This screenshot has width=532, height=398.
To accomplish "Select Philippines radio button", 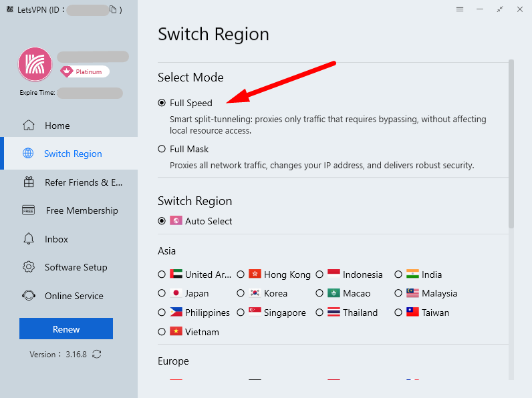I will 162,313.
